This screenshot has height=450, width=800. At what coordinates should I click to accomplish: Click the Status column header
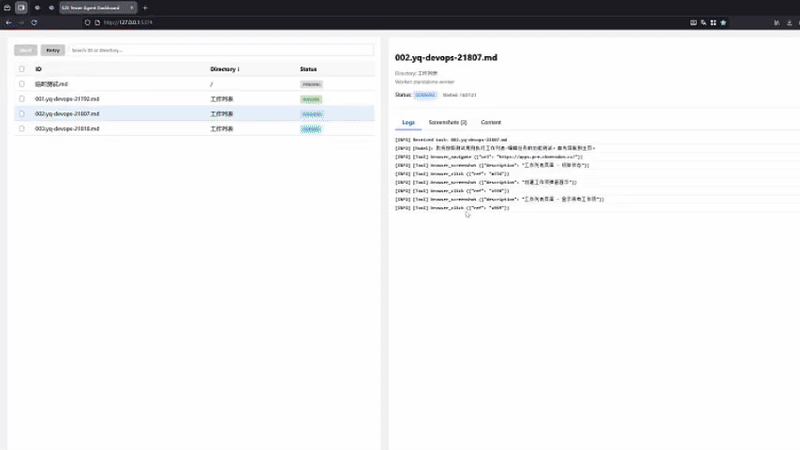pyautogui.click(x=308, y=69)
